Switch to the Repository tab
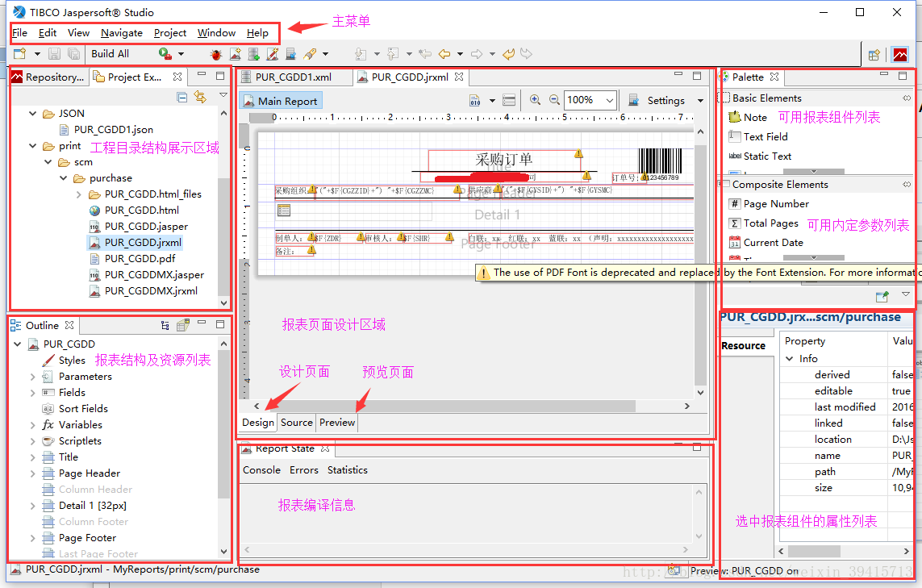The width and height of the screenshot is (922, 588). pos(48,77)
